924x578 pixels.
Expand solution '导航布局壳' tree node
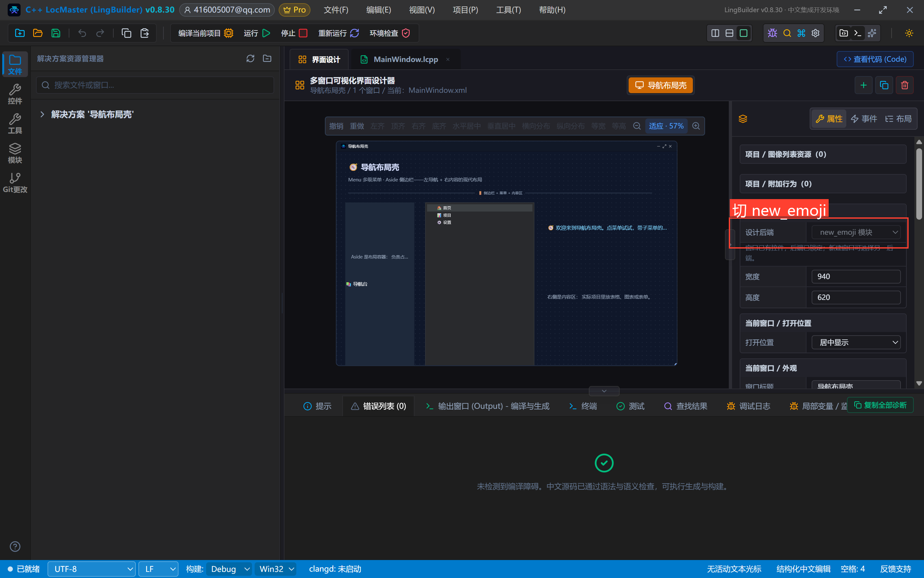(x=42, y=114)
